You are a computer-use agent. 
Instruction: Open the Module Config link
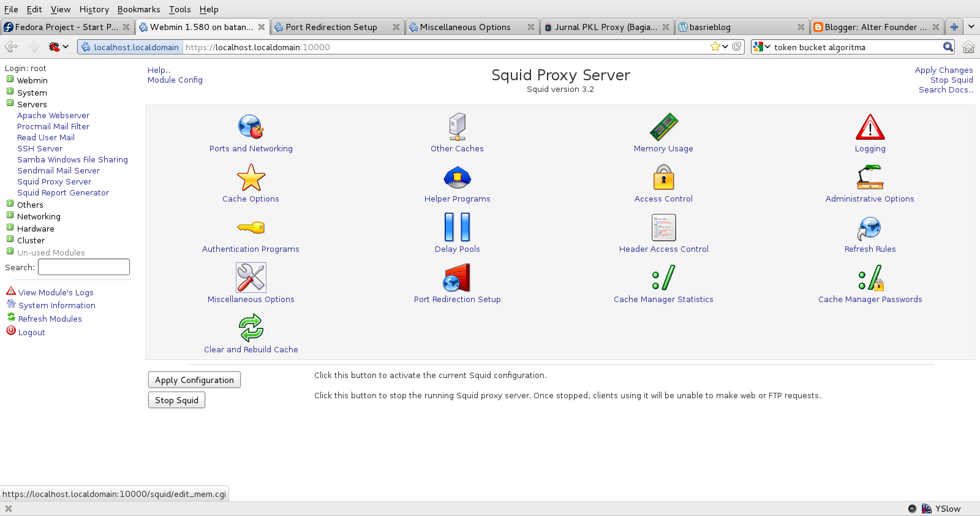coord(175,80)
